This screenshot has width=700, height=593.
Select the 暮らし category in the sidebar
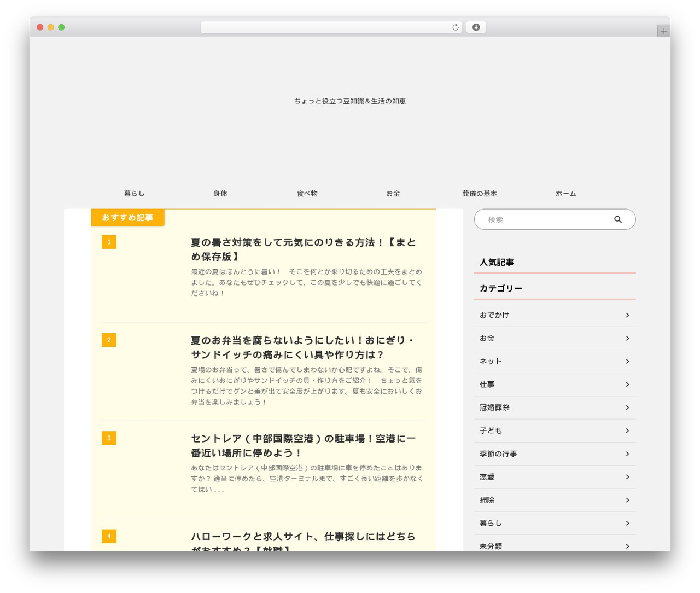tap(555, 524)
